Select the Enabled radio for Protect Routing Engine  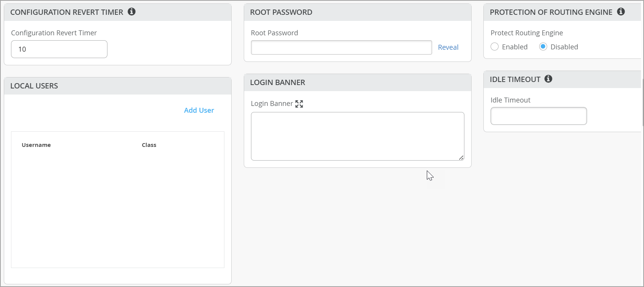[x=494, y=47]
